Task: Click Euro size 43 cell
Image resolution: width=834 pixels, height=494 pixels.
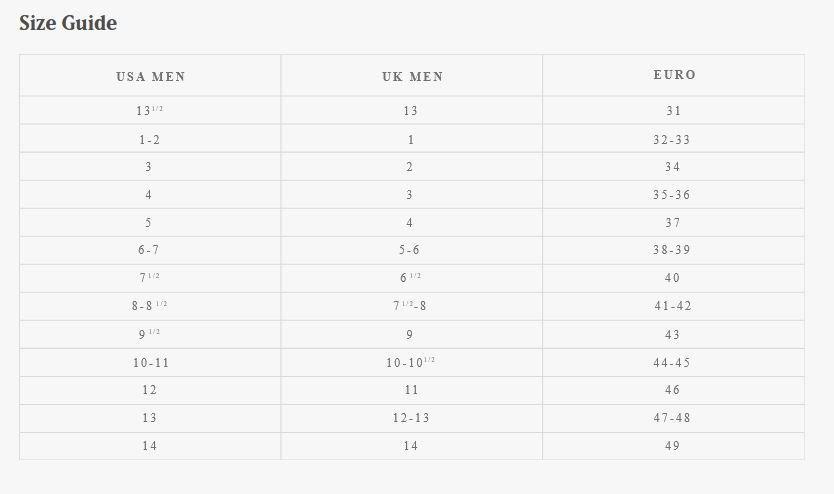Action: pos(673,334)
